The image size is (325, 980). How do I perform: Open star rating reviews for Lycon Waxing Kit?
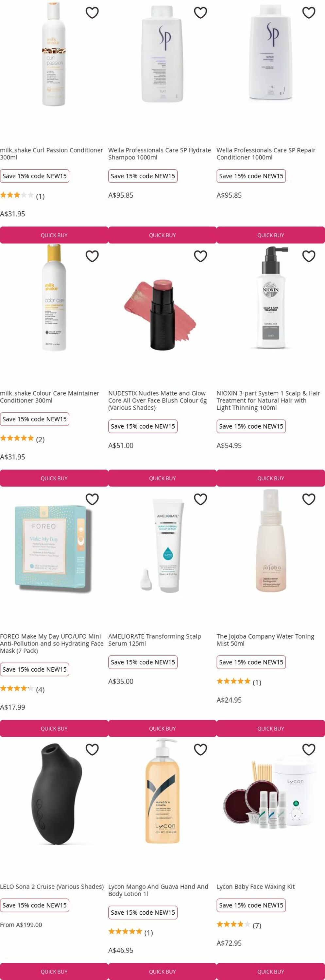[x=239, y=925]
